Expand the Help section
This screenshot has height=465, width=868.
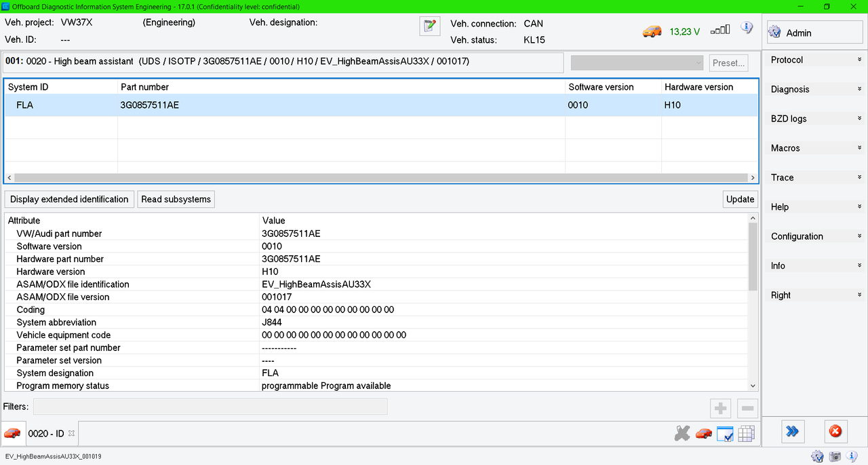816,207
